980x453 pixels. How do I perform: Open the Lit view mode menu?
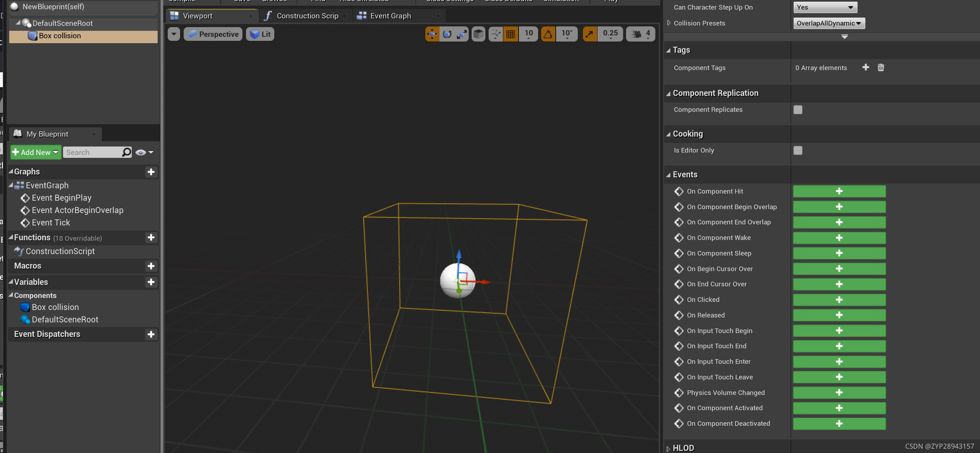(x=260, y=34)
